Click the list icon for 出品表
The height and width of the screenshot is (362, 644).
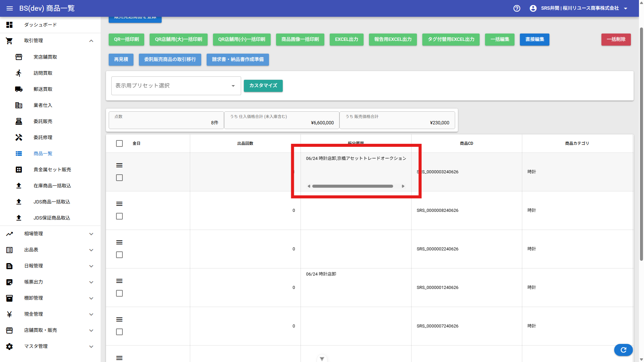9,250
